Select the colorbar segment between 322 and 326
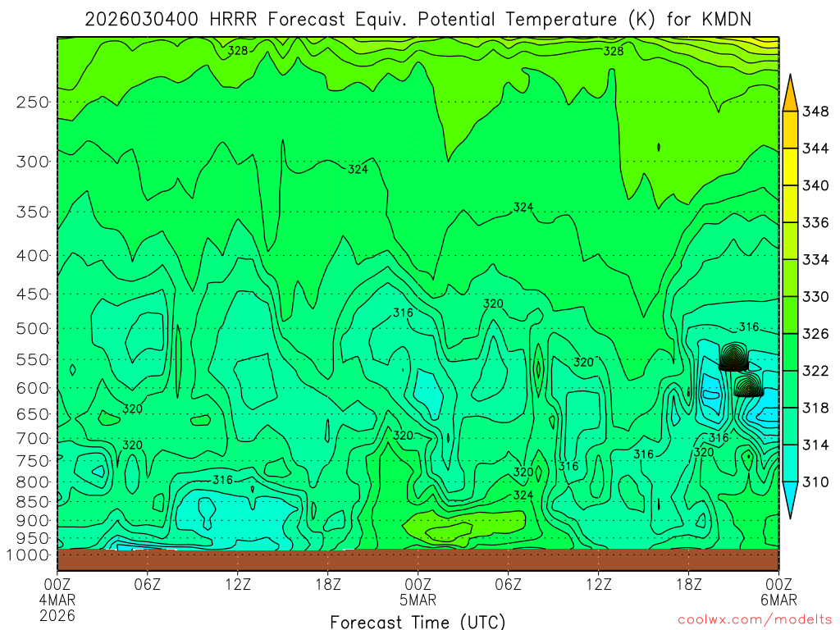The height and width of the screenshot is (630, 840). 790,352
